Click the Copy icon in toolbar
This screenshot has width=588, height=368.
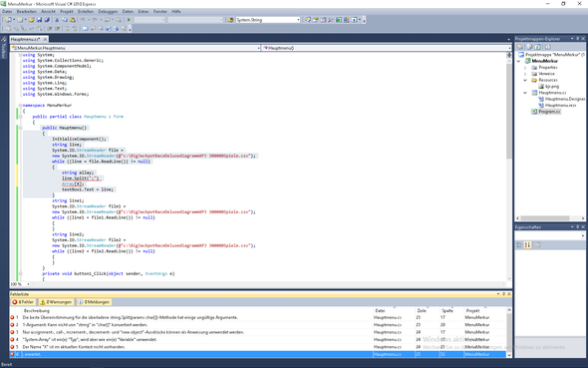pos(65,20)
